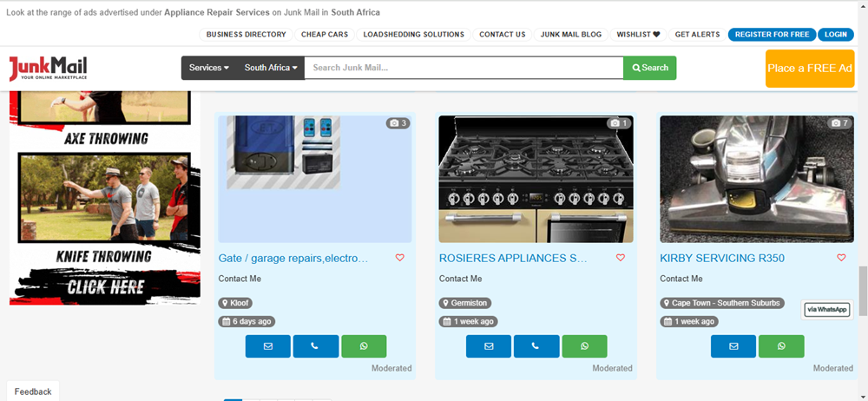Open the gate motor ad thumbnail
The image size is (868, 401).
coord(315,179)
